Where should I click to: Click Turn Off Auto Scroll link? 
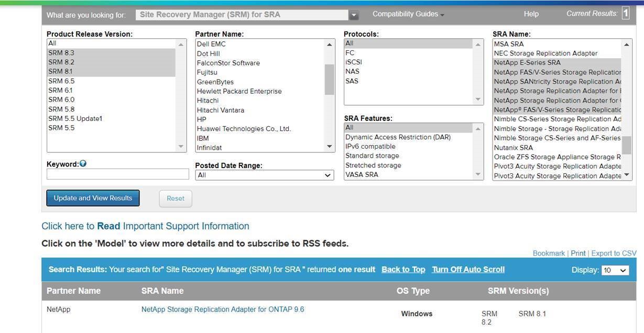[x=468, y=270]
